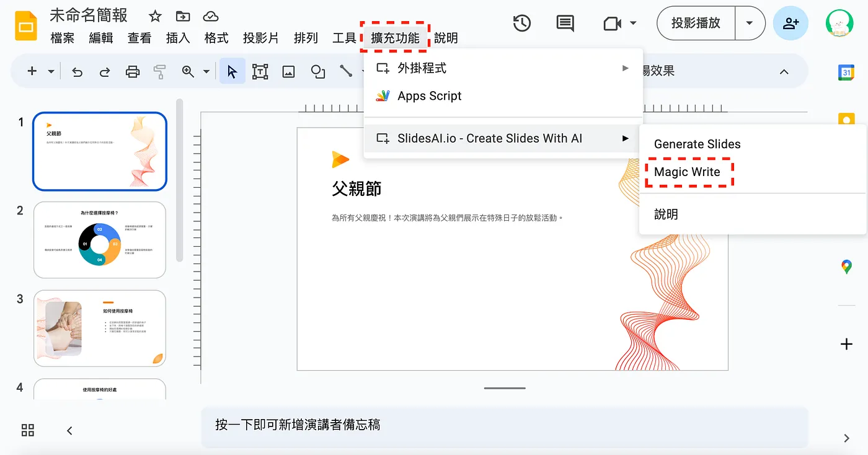This screenshot has width=868, height=455.
Task: Open version history clock icon
Action: pyautogui.click(x=522, y=24)
